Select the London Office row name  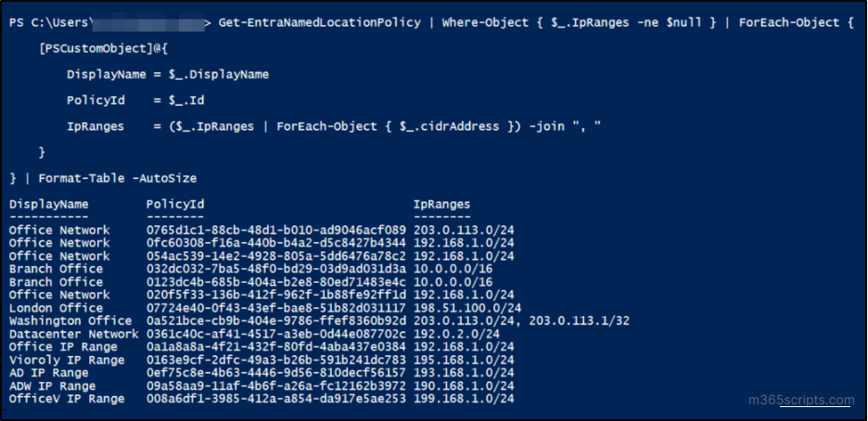pyautogui.click(x=56, y=308)
